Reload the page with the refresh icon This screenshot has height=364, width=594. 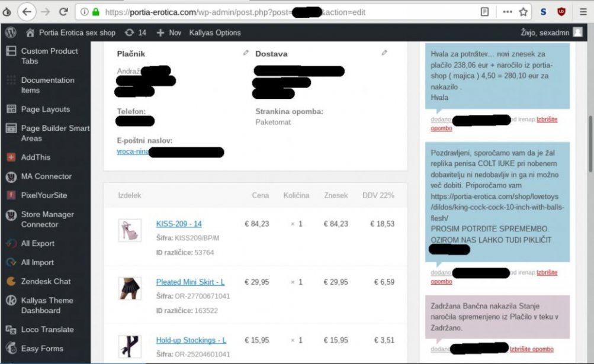(x=63, y=12)
